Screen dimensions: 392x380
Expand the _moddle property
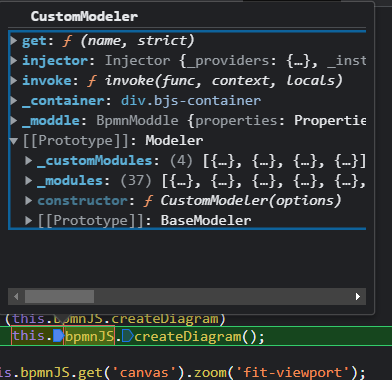tap(14, 121)
